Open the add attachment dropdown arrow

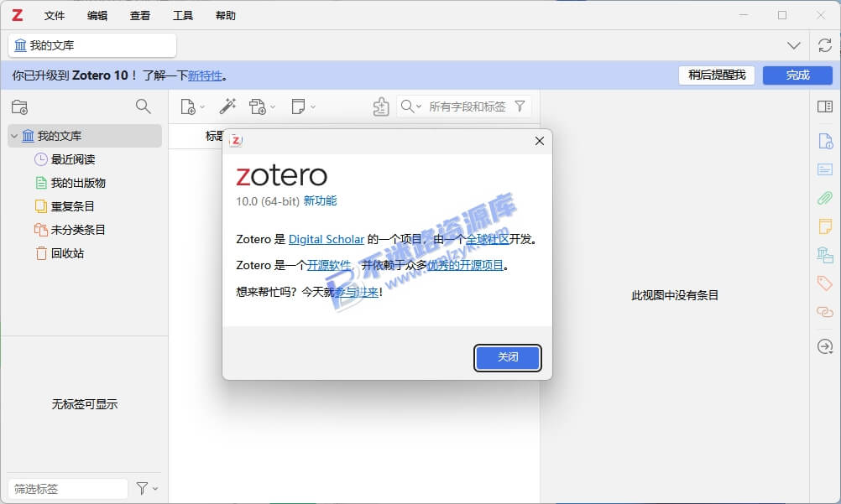tap(273, 107)
